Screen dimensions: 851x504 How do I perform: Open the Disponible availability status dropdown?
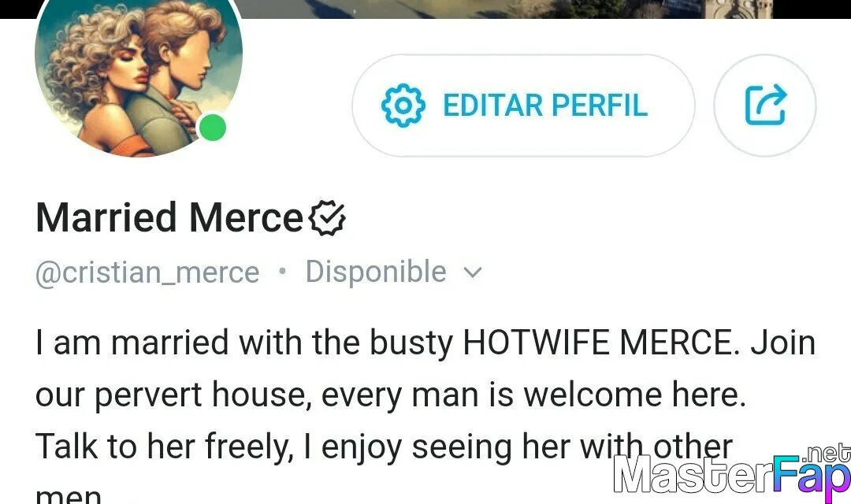pyautogui.click(x=393, y=272)
